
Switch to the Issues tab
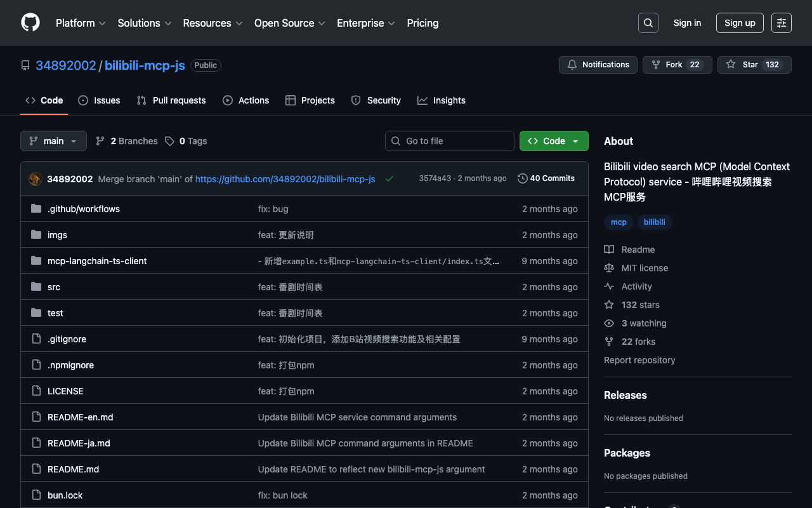[x=99, y=100]
